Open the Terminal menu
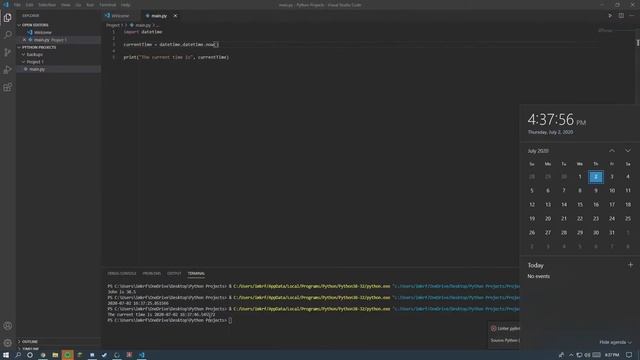This screenshot has width=640, height=360. click(x=108, y=5)
